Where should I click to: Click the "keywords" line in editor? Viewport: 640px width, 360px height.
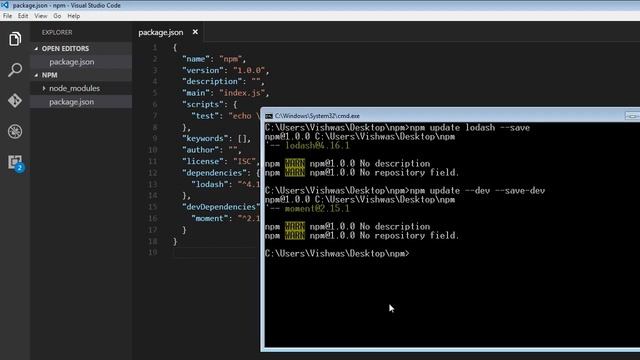click(x=216, y=138)
